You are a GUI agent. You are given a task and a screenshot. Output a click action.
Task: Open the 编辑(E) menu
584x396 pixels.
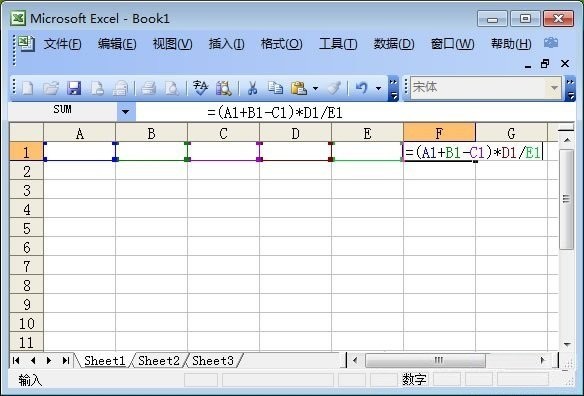pos(117,44)
